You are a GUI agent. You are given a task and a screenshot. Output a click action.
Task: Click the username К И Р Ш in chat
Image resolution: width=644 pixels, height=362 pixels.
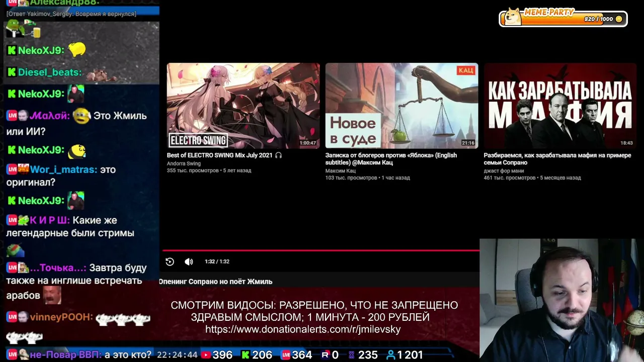49,220
